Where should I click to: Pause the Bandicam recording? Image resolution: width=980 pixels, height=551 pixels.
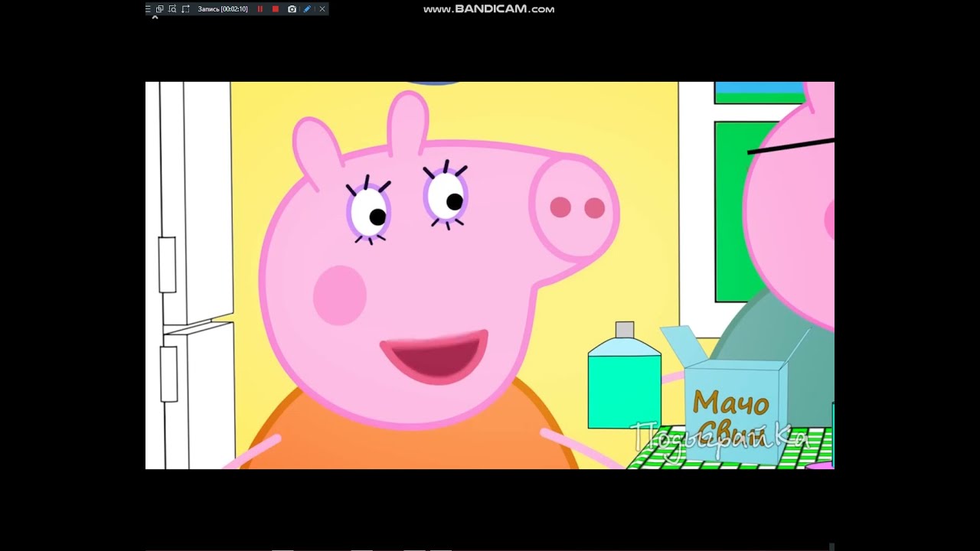pyautogui.click(x=260, y=9)
